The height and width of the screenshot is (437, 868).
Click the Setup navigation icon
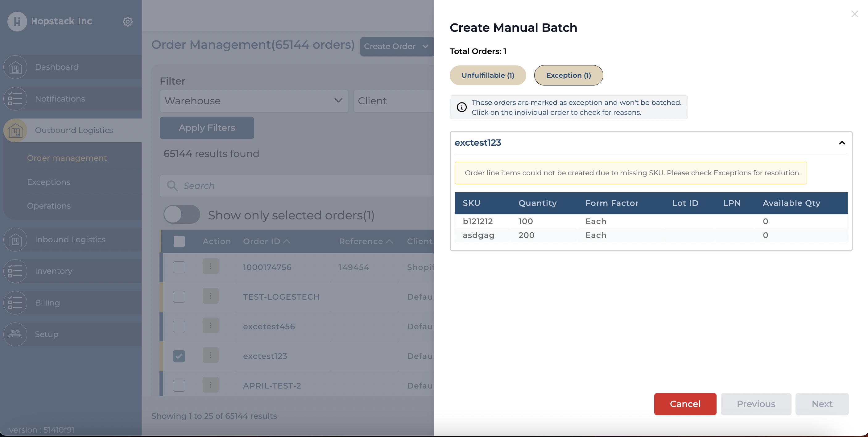pyautogui.click(x=16, y=333)
